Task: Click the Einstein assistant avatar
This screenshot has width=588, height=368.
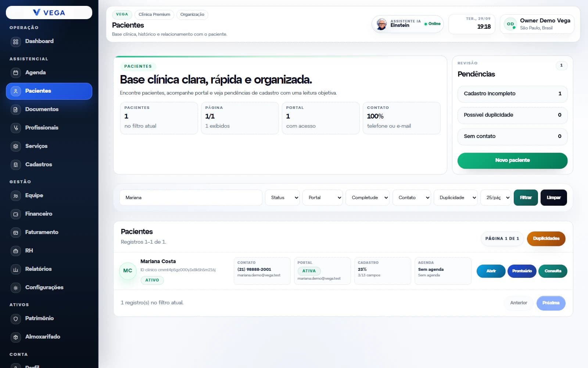Action: (x=382, y=24)
